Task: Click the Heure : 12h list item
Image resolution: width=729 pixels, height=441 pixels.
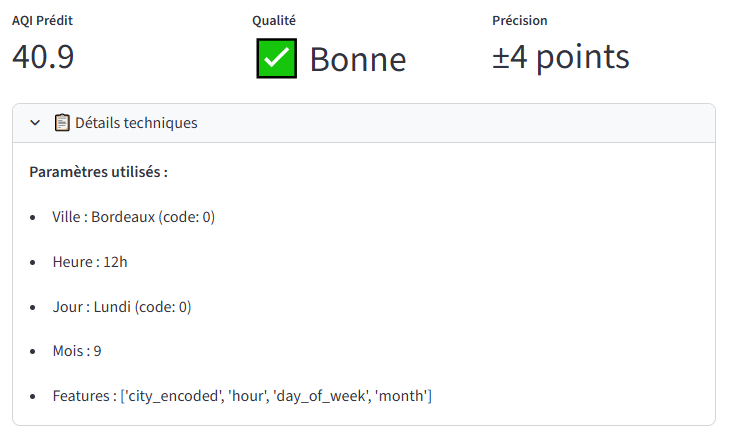Action: (x=90, y=262)
